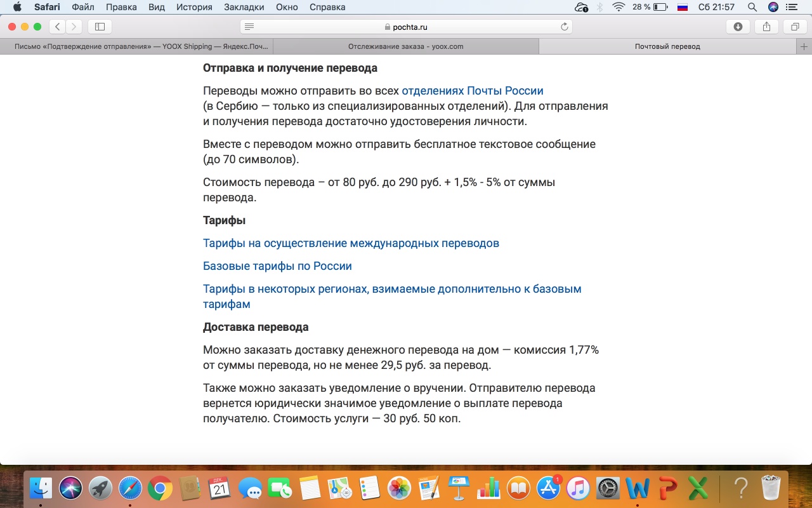Click the Share icon in Safari toolbar
Screen dimensions: 812x508
[766, 27]
